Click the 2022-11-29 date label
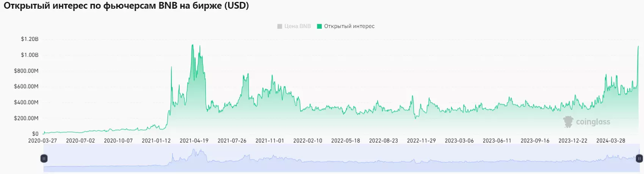This screenshot has width=644, height=174. (421, 140)
